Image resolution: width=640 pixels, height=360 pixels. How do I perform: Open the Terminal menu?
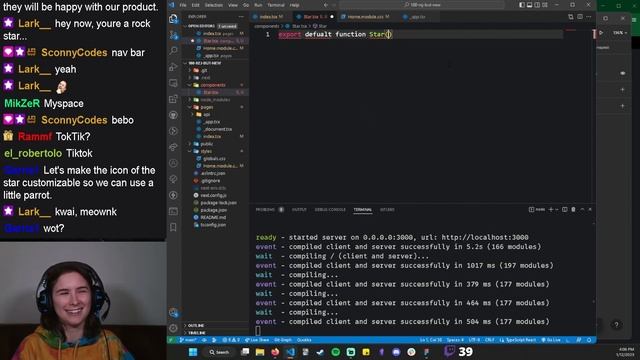276,5
